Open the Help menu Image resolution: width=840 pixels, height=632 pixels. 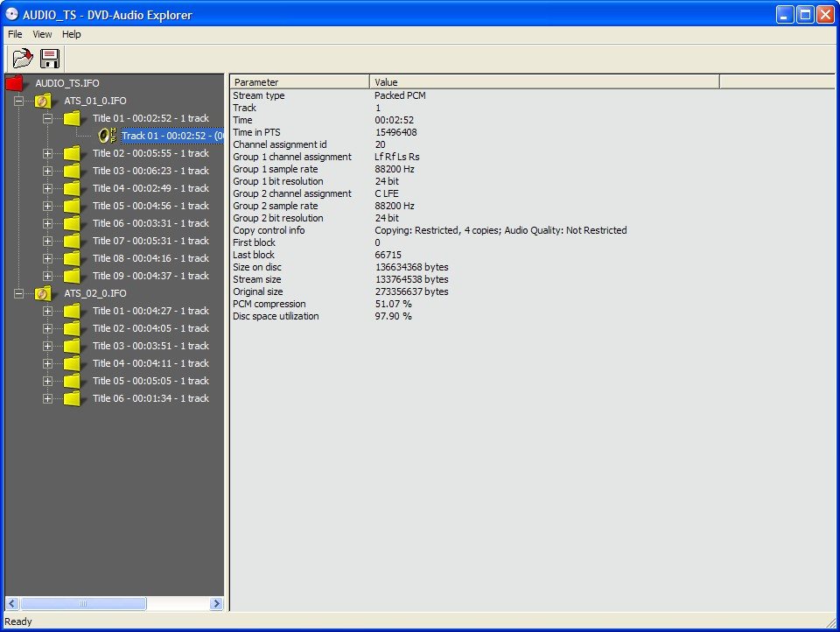pyautogui.click(x=72, y=34)
